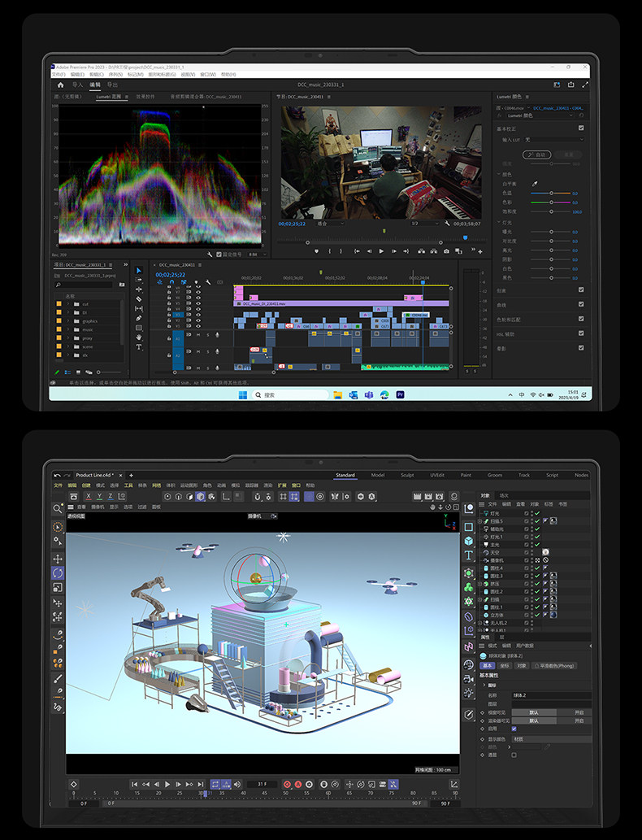Add a Cube primitive from Cinema 4D palette

click(469, 541)
